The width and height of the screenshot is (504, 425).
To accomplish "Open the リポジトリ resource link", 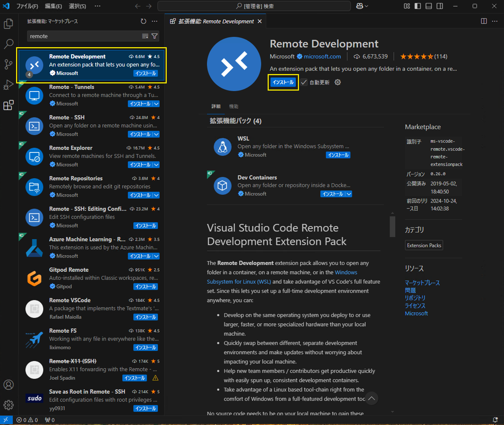I will point(415,298).
